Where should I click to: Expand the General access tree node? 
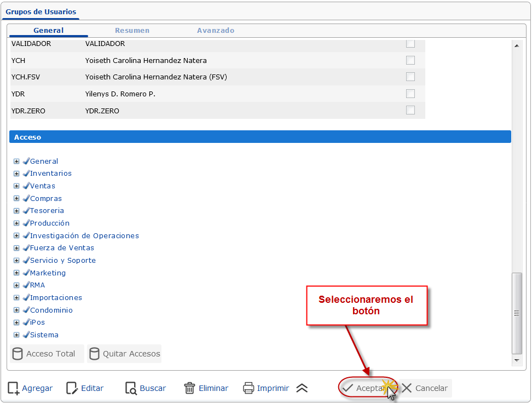[16, 162]
